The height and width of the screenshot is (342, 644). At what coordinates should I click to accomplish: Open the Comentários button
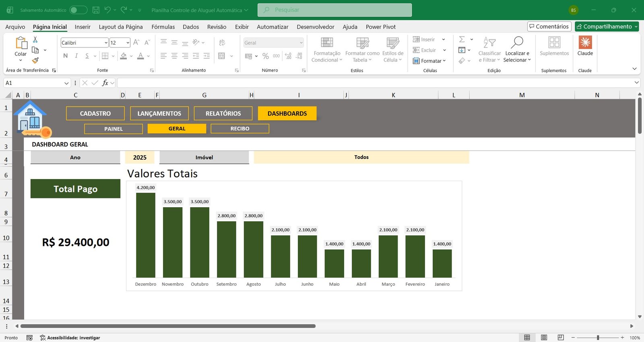click(x=549, y=27)
